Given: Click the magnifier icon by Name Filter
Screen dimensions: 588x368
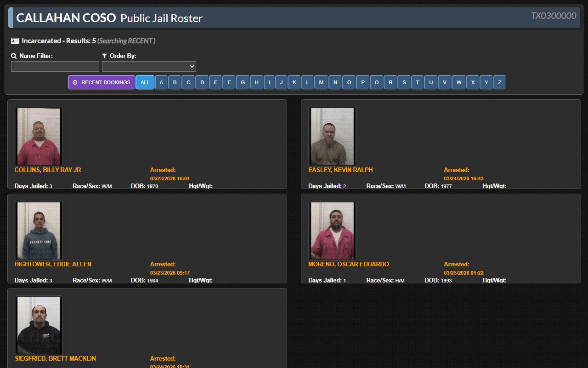Looking at the screenshot, I should pyautogui.click(x=14, y=56).
